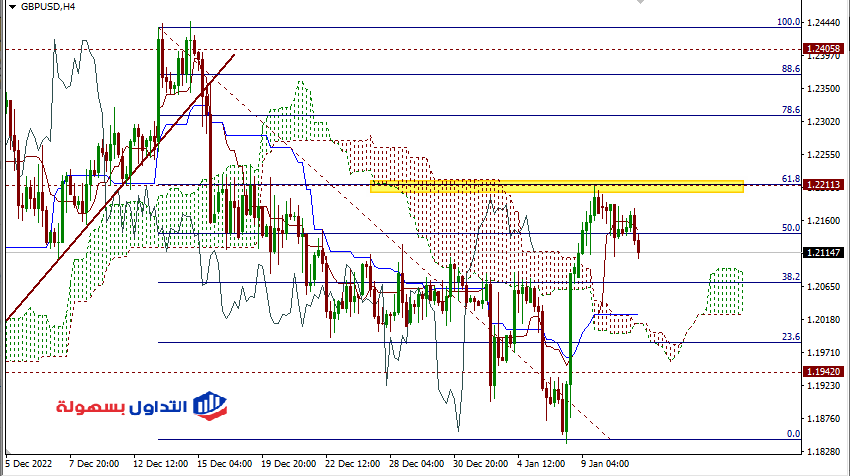This screenshot has height=476, width=850.
Task: Click the current price marker 1.21147
Action: tap(825, 254)
